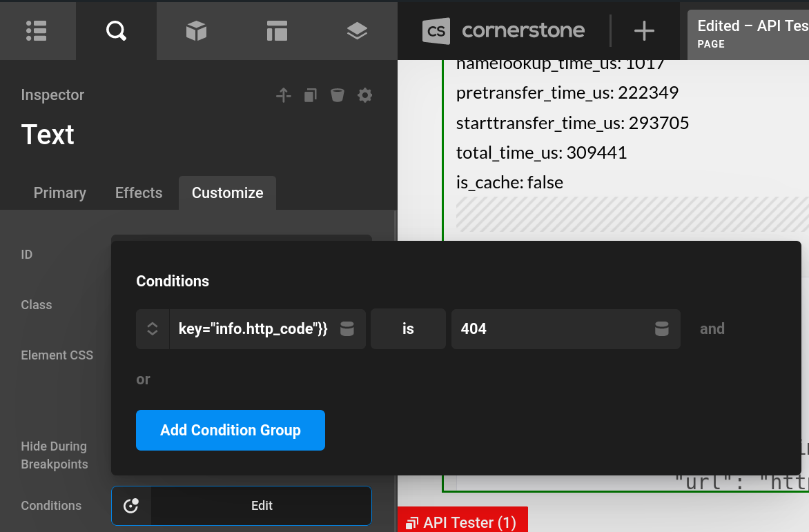
Task: Click Add Condition Group
Action: point(230,430)
